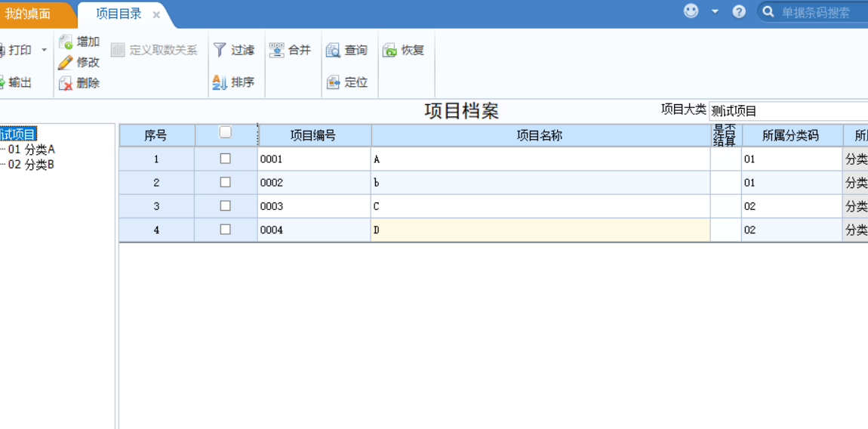Click project name cell C

[x=541, y=206]
